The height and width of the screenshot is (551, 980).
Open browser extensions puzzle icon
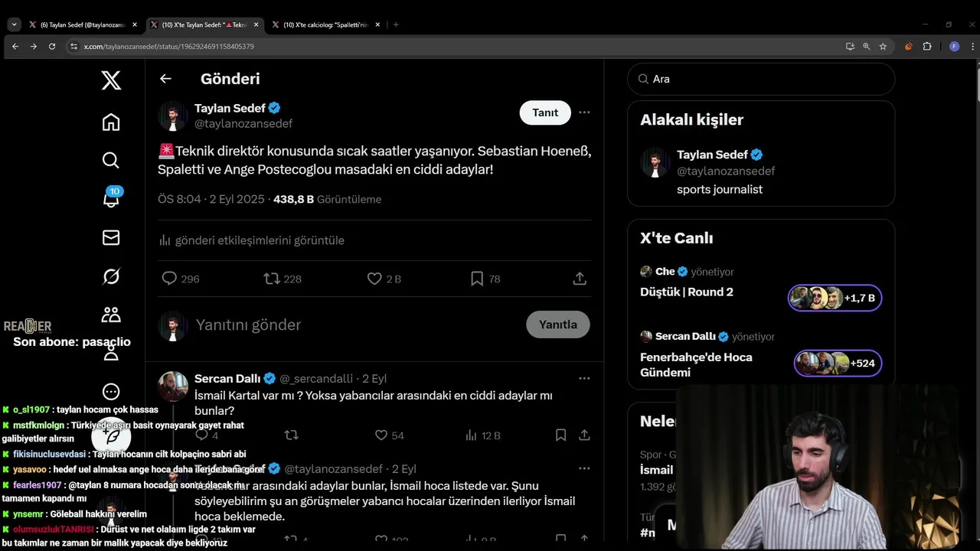927,47
